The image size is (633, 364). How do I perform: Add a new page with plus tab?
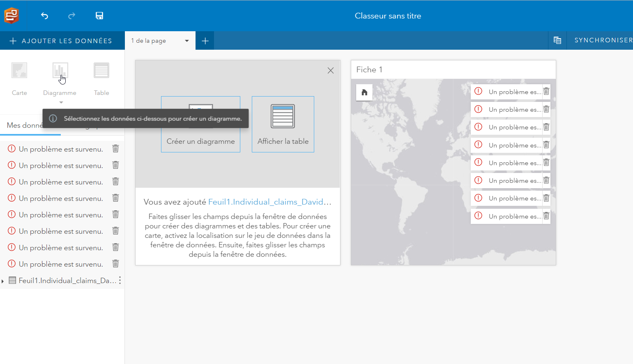205,41
